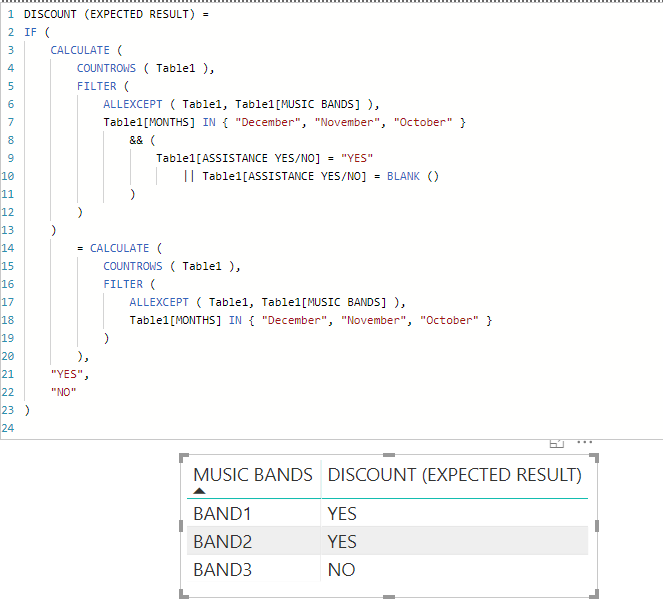Screen dimensions: 663x605
Task: Click the IF keyword on line 2
Action: coord(30,32)
